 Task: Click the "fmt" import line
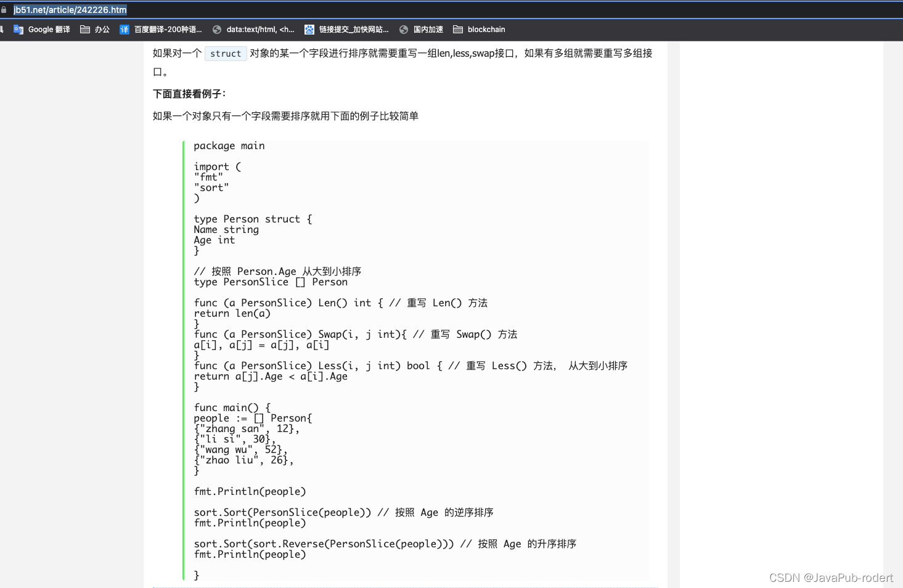208,178
